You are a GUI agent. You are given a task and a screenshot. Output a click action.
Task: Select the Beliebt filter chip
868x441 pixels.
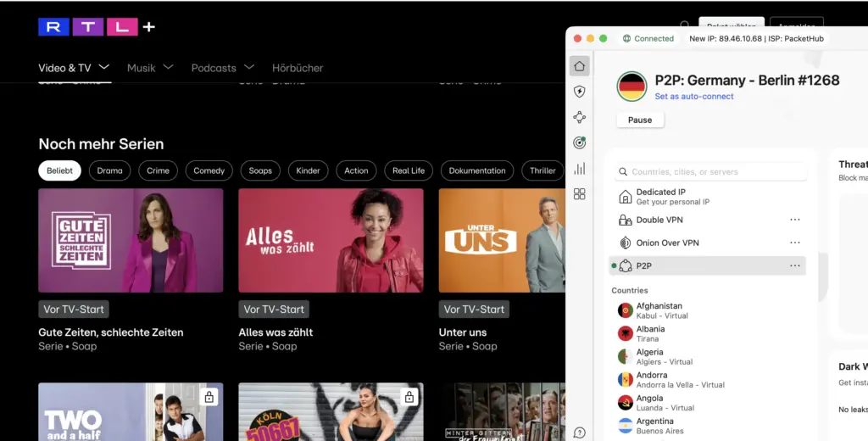tap(60, 170)
